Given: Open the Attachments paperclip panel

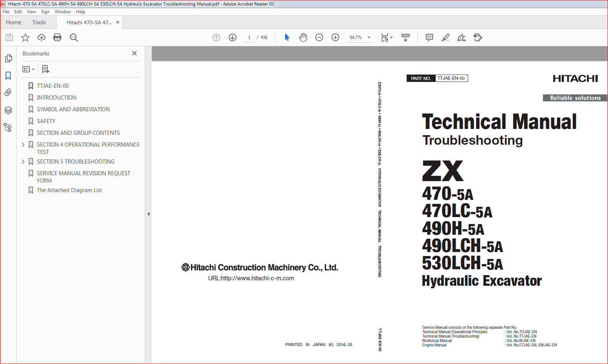Looking at the screenshot, I should point(8,93).
